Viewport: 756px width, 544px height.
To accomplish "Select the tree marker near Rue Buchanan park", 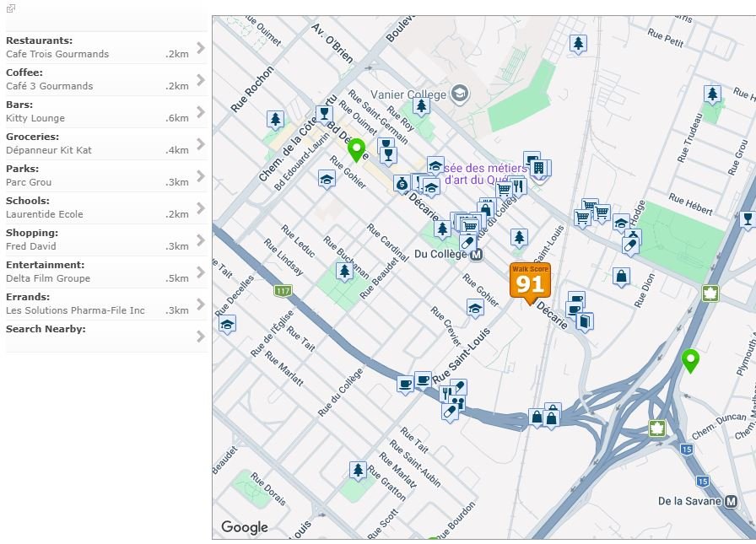I will pos(344,272).
